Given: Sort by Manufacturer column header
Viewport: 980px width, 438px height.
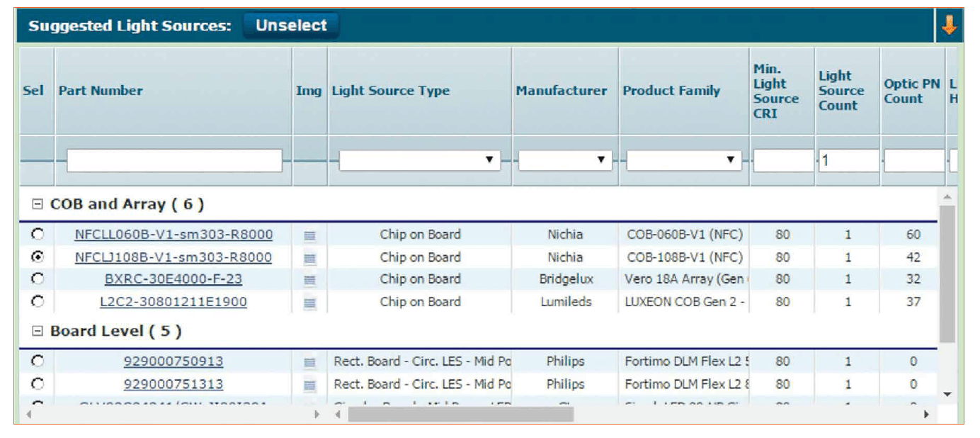Looking at the screenshot, I should pyautogui.click(x=562, y=91).
